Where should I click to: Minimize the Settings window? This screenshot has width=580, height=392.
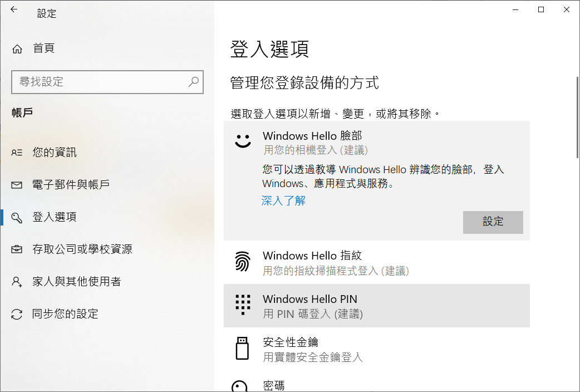click(x=515, y=9)
